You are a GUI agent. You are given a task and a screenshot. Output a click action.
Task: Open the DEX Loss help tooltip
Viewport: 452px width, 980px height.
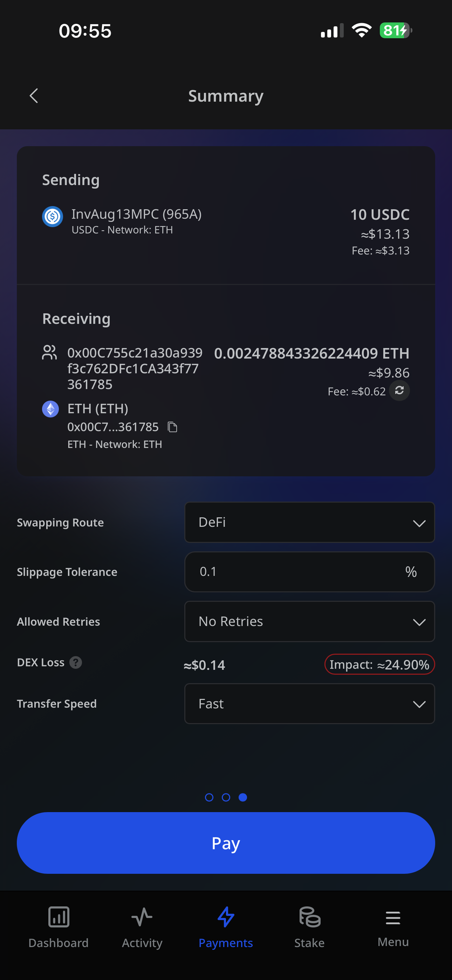pos(76,662)
